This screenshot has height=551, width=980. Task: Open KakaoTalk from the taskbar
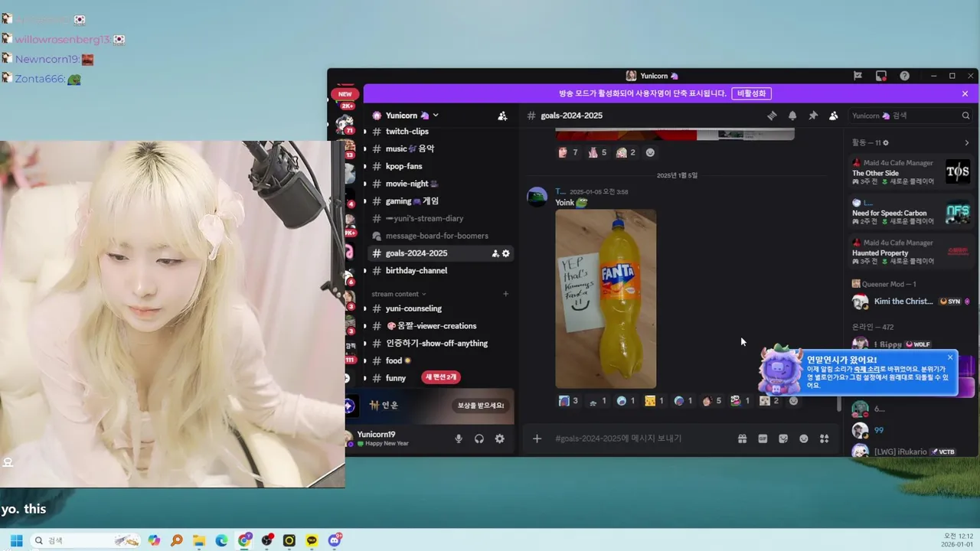312,540
